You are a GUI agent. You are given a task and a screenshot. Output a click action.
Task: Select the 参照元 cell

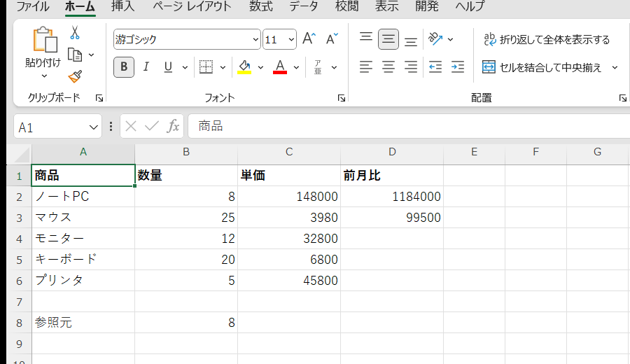click(x=83, y=322)
